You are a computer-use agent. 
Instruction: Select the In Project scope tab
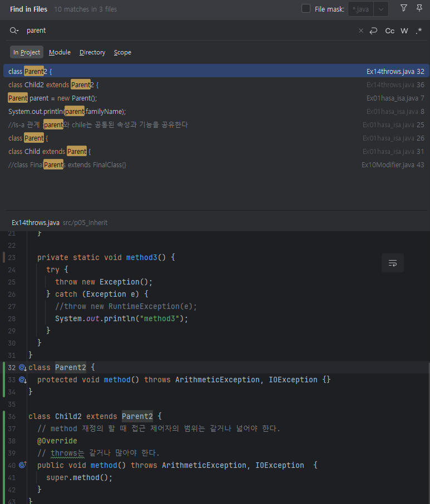pos(27,52)
